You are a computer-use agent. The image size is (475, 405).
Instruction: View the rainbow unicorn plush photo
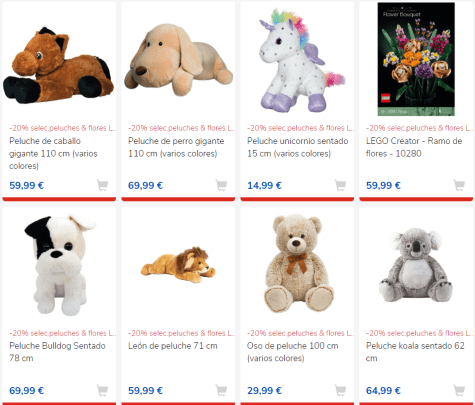coord(302,60)
